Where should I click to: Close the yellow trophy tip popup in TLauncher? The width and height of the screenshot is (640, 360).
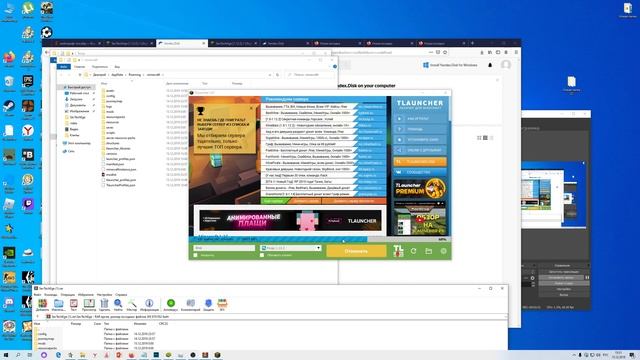click(251, 108)
